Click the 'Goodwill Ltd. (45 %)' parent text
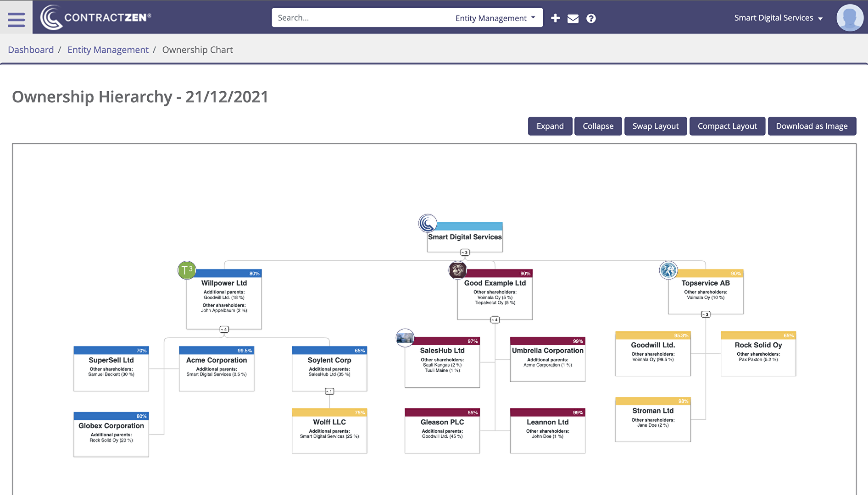 click(442, 436)
